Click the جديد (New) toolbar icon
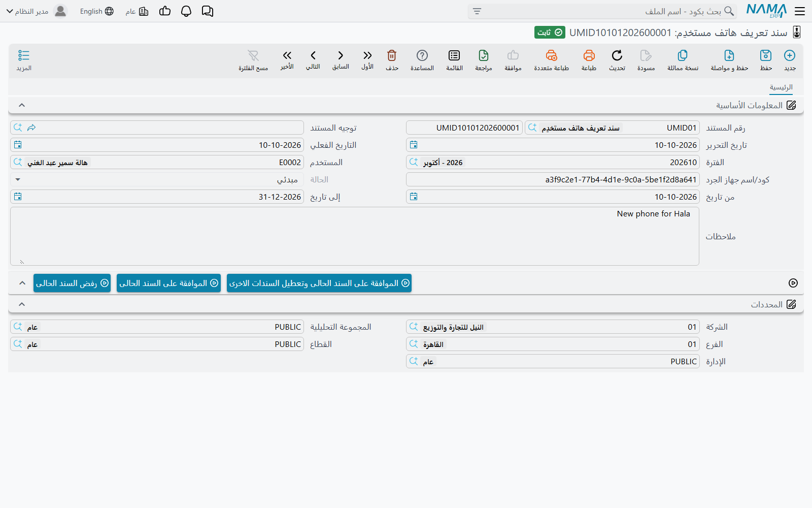This screenshot has width=812, height=508. 790,55
